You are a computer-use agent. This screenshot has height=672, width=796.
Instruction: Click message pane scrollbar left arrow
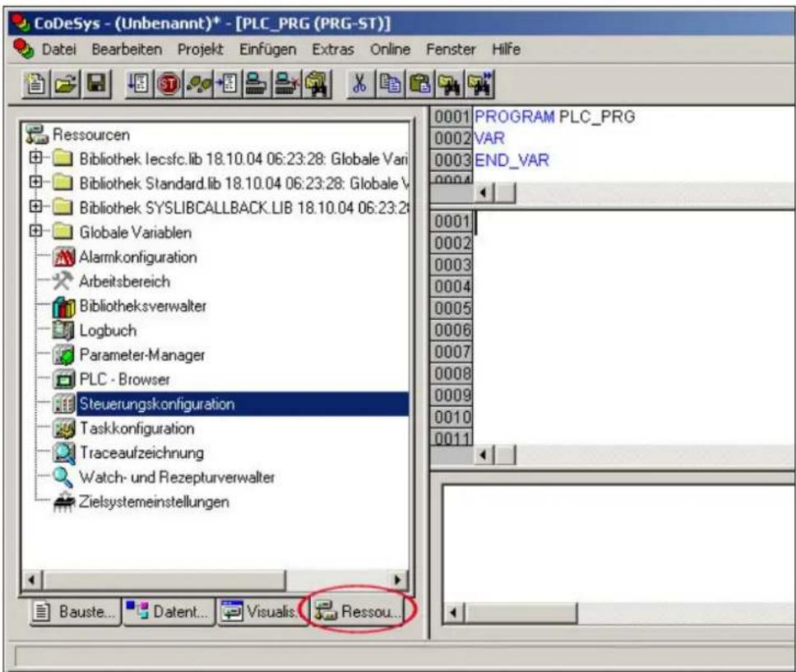(453, 613)
